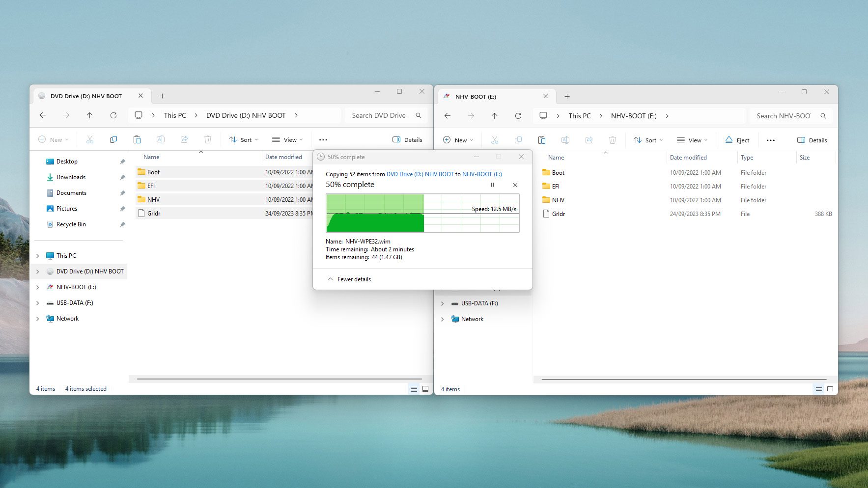Click the DVD Drive (D:) NHV BOOT source link

(x=420, y=174)
